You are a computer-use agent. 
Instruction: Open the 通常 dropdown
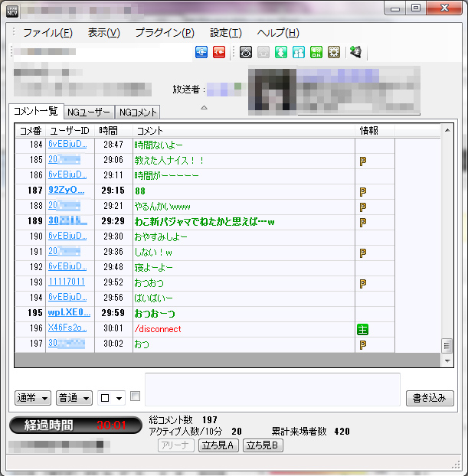pyautogui.click(x=33, y=398)
